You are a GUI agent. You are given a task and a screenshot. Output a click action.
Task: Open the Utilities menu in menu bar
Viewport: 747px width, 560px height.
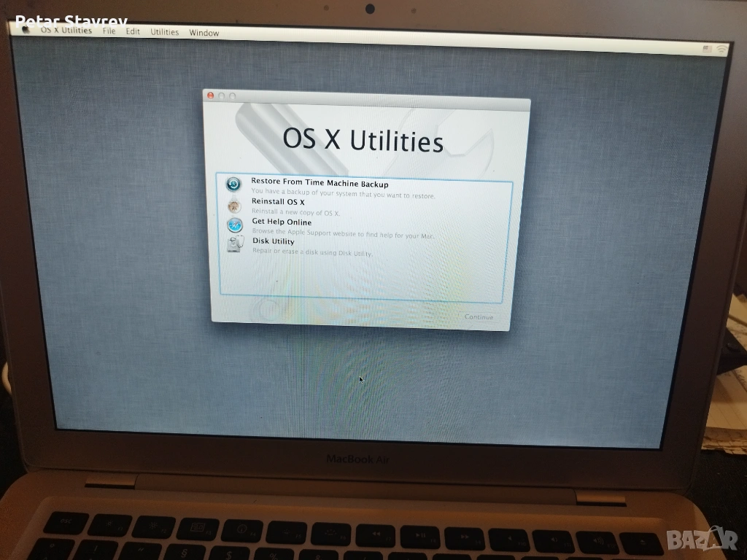(x=165, y=32)
